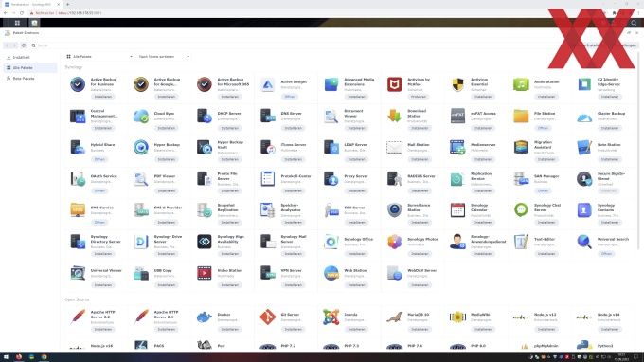The image size is (644, 362).
Task: Click the 'Synology' section heading
Action: 74,67
